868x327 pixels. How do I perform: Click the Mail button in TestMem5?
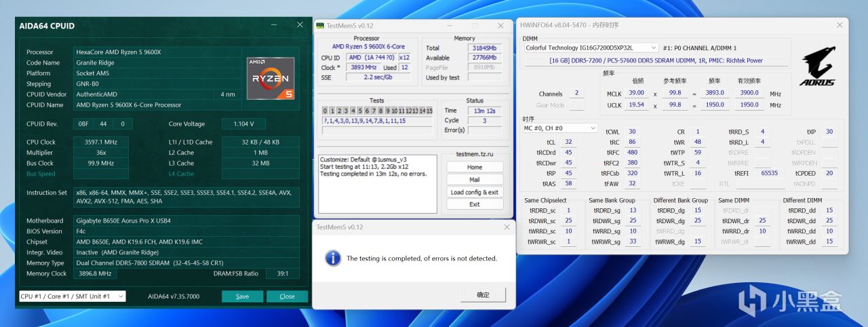[475, 180]
